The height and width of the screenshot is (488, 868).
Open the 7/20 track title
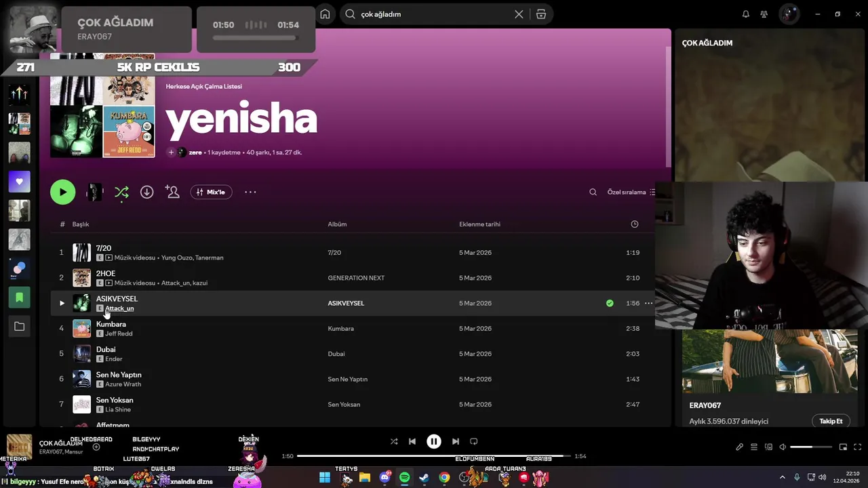point(104,248)
